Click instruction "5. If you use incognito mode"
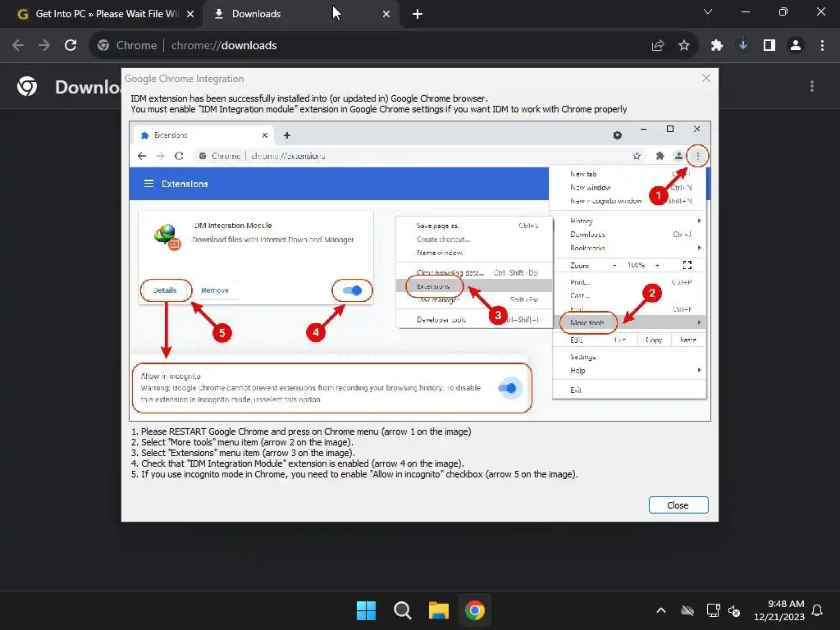The width and height of the screenshot is (840, 630). coord(354,475)
